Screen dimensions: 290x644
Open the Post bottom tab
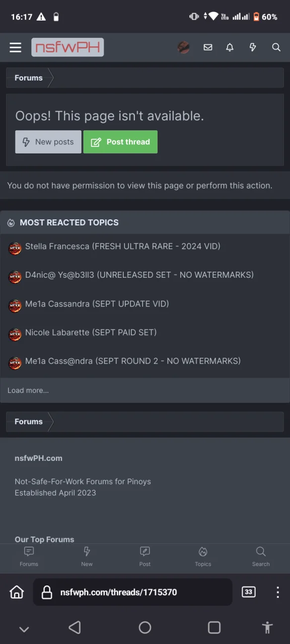(x=145, y=557)
